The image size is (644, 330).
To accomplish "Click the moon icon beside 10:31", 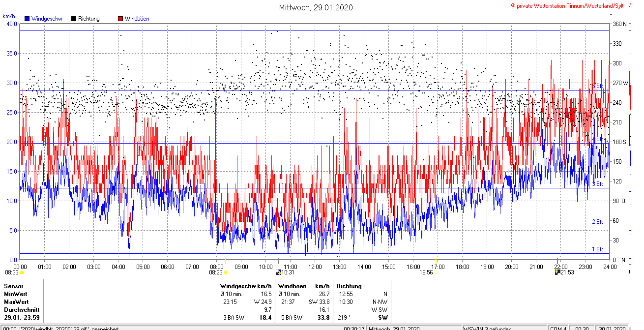I will [278, 272].
